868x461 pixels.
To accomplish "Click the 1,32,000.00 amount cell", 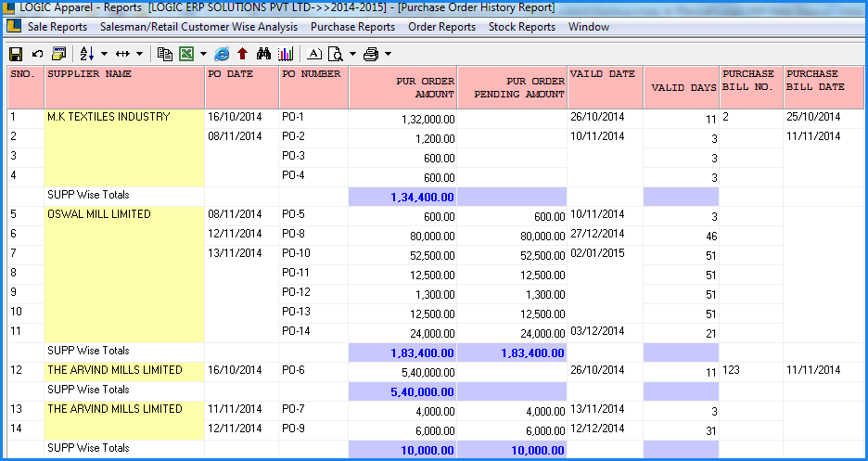I will (403, 120).
